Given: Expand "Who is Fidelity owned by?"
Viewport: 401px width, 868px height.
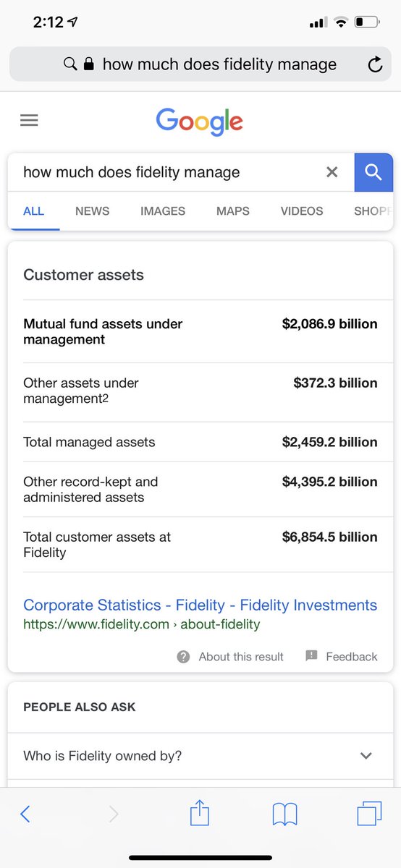Looking at the screenshot, I should point(200,756).
